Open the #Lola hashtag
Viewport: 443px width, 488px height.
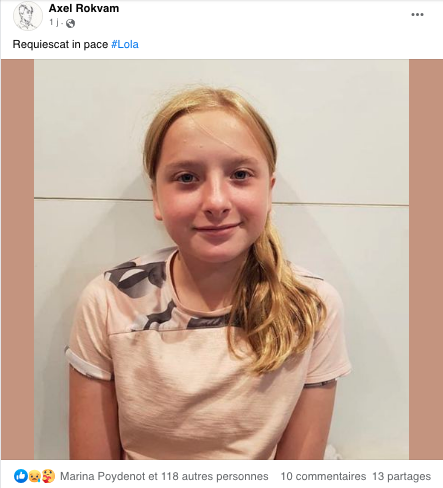click(x=125, y=44)
